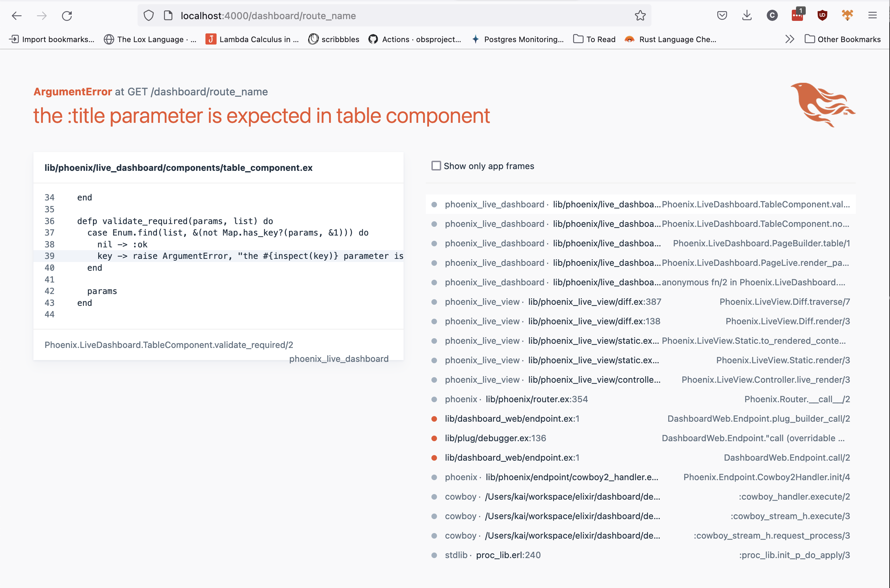This screenshot has height=588, width=890.
Task: Open the uBlock Origin extension
Action: tap(822, 15)
